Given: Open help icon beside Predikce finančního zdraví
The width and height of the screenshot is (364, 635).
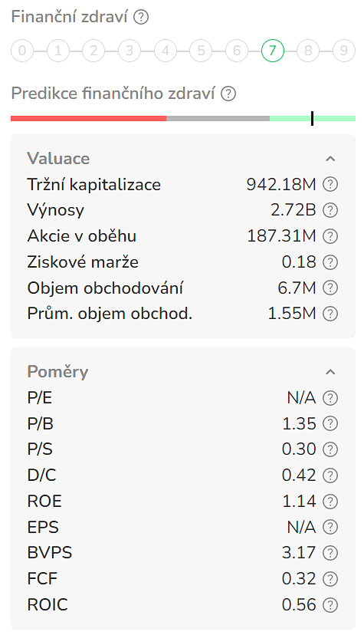Looking at the screenshot, I should (228, 94).
